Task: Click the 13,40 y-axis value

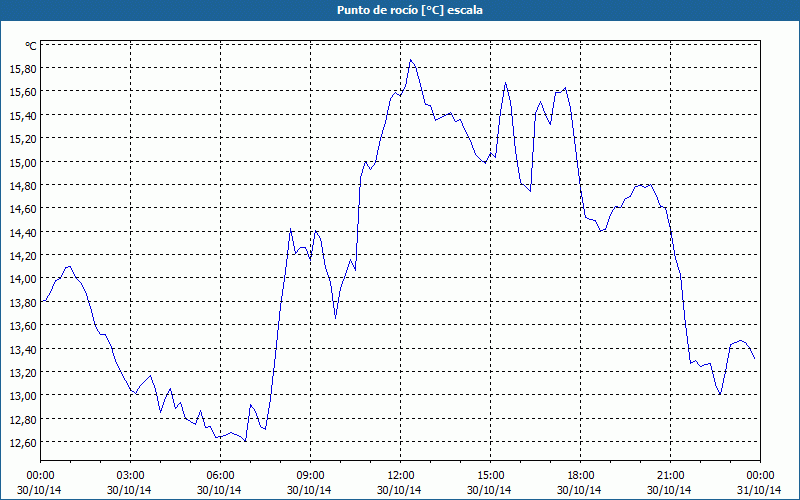Action: coord(23,349)
